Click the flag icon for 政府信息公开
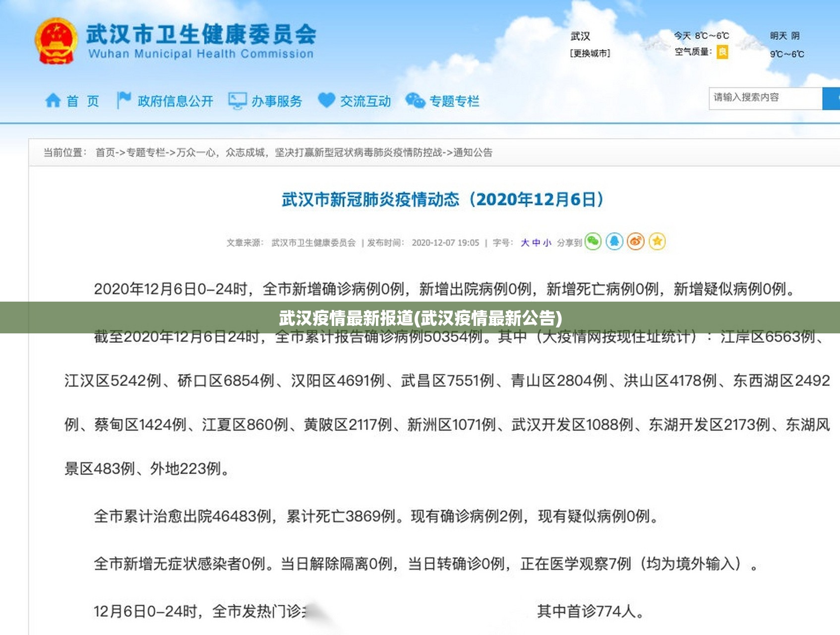The image size is (840, 635). [x=123, y=100]
